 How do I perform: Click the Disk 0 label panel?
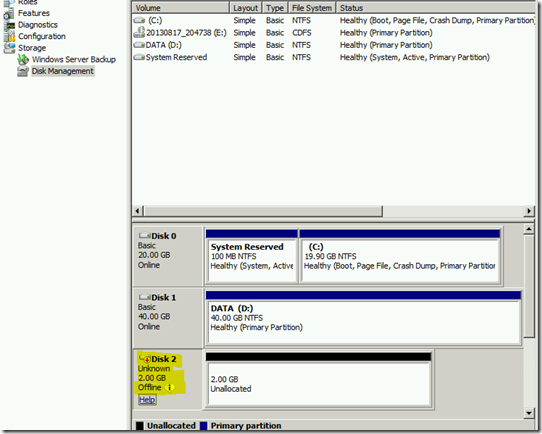[168, 256]
